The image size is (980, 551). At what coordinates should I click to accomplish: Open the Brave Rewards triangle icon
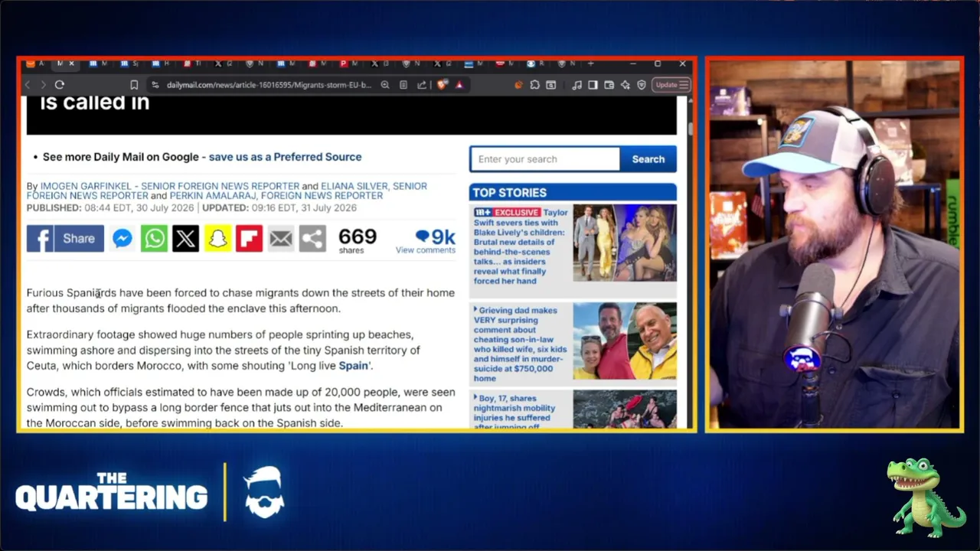[x=459, y=85]
